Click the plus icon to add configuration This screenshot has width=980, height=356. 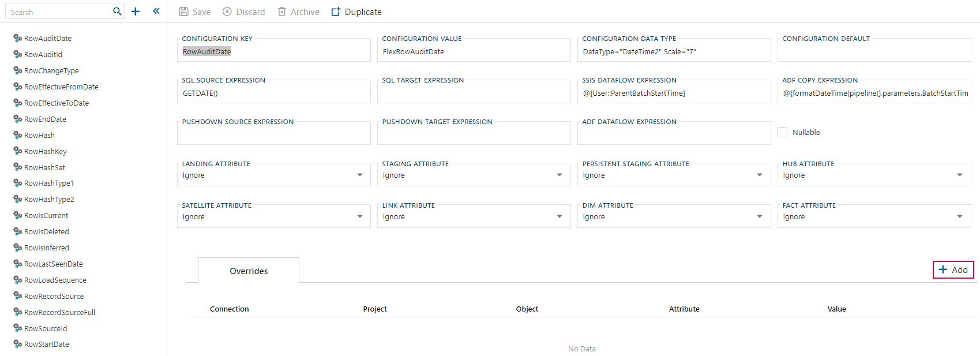[x=136, y=12]
